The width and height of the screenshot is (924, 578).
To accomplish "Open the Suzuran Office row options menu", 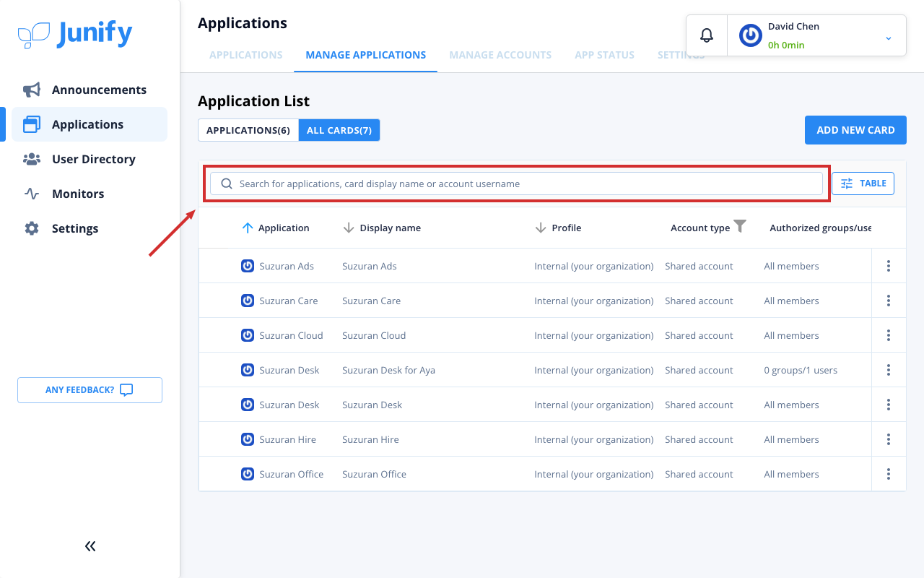I will [x=889, y=474].
